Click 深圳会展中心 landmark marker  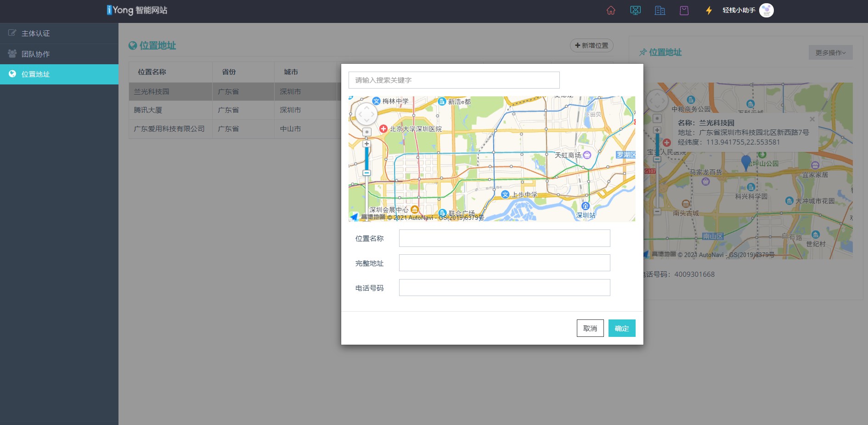point(415,210)
